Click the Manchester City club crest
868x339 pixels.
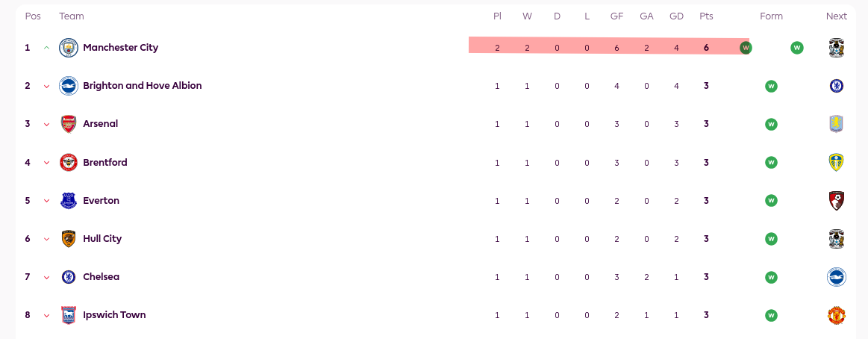[69, 48]
